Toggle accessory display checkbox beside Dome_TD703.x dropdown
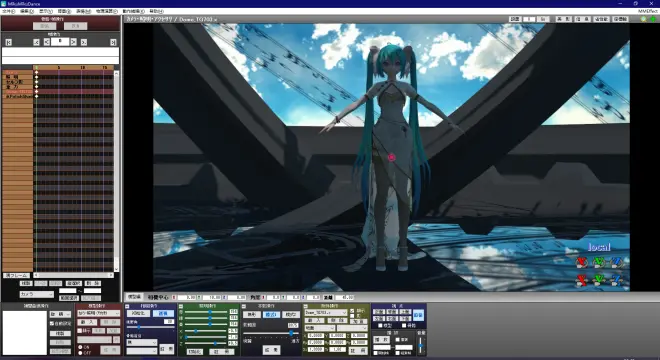This screenshot has height=360, width=660. coord(352,311)
